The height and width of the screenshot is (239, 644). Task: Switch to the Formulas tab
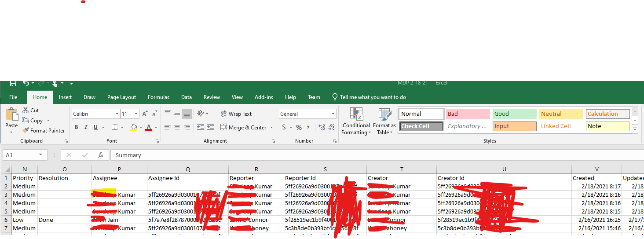[x=158, y=97]
